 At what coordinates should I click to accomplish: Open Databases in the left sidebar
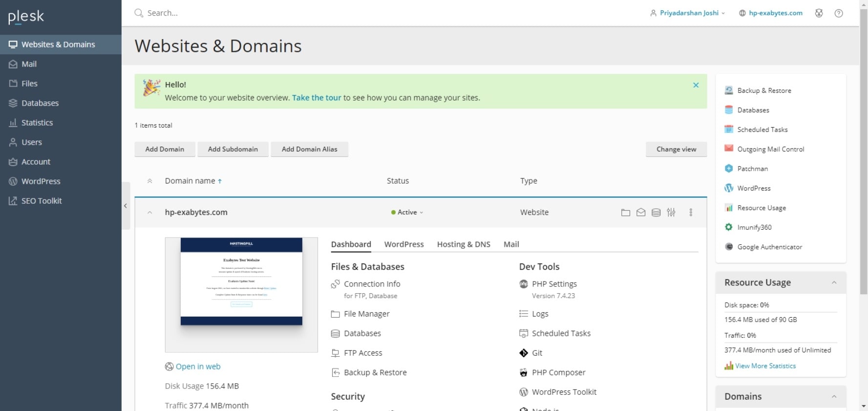tap(61, 103)
